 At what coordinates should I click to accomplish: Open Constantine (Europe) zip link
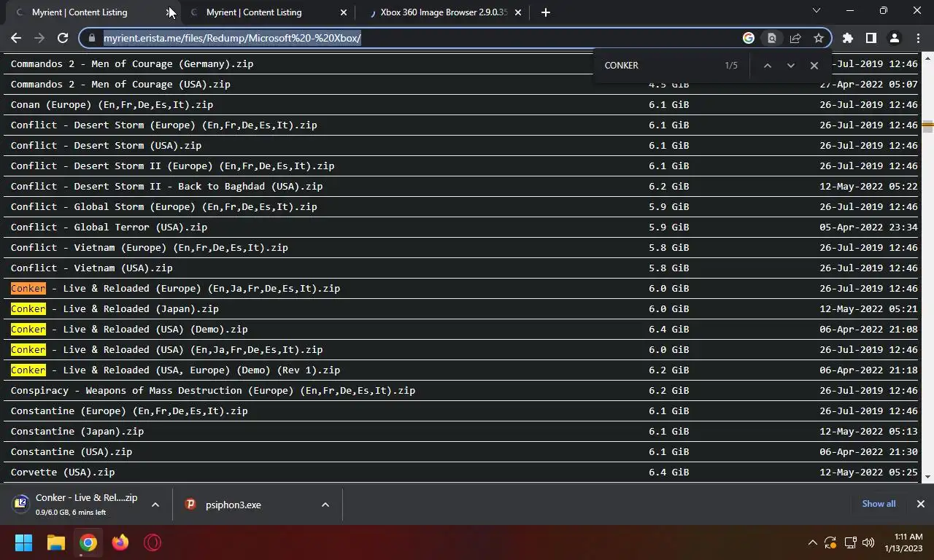click(129, 411)
